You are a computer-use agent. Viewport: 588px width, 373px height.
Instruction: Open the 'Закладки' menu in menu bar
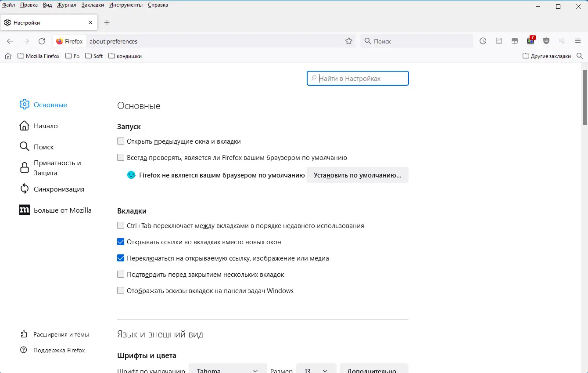[x=93, y=5]
